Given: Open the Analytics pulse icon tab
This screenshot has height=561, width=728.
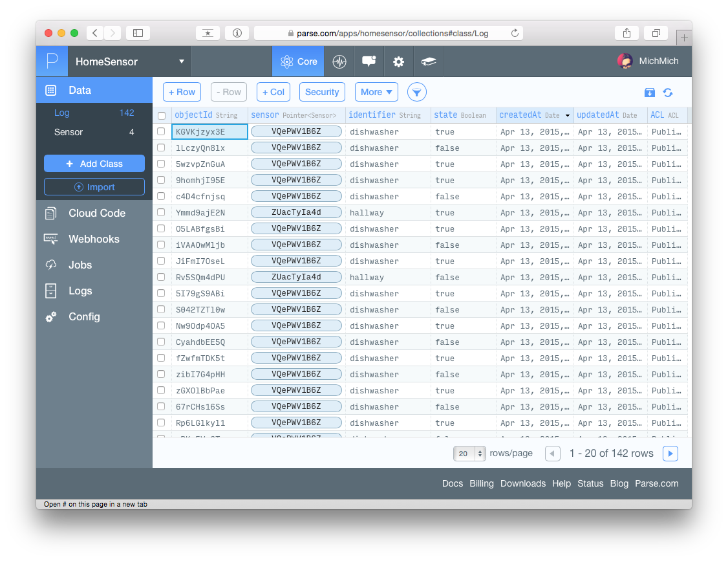Looking at the screenshot, I should coord(339,61).
